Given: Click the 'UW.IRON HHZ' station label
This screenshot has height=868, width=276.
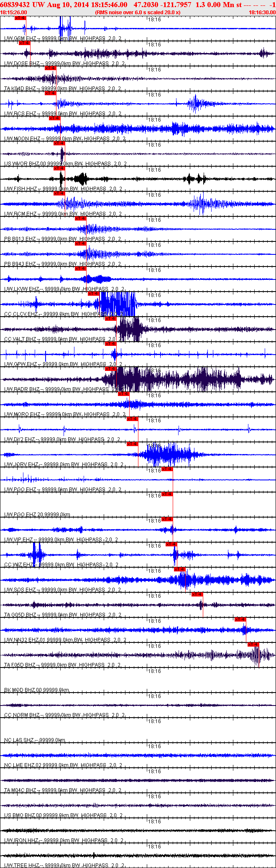Looking at the screenshot, I should coord(22,840).
